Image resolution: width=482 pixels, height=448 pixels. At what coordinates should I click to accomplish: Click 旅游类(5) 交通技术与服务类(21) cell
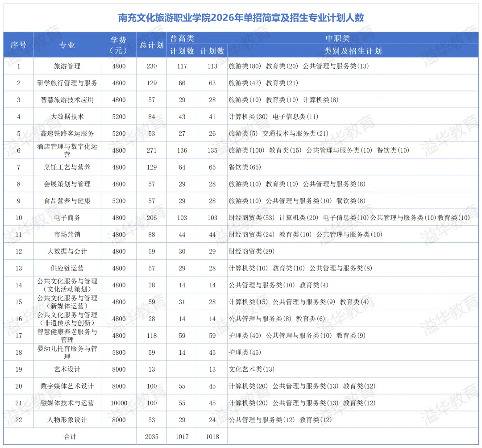coord(353,134)
